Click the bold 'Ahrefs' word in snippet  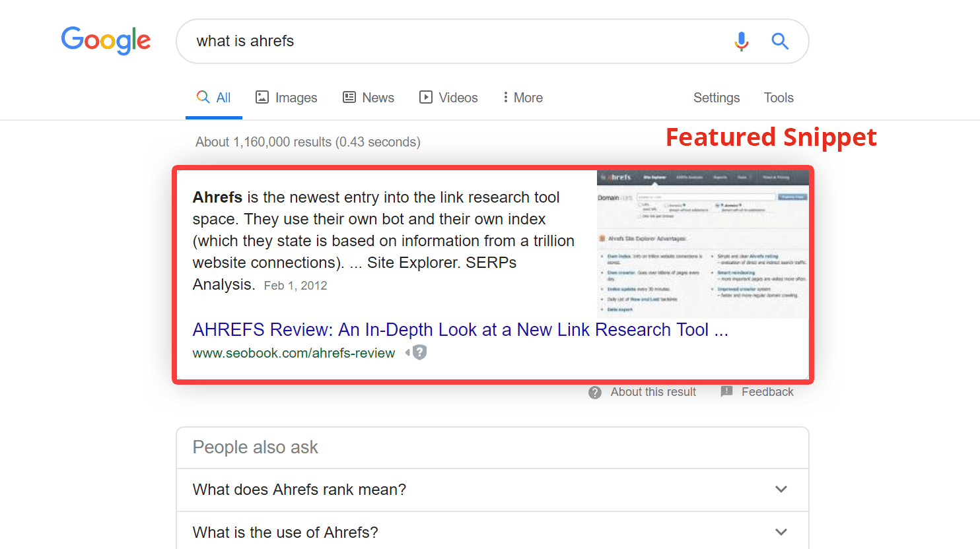(217, 197)
